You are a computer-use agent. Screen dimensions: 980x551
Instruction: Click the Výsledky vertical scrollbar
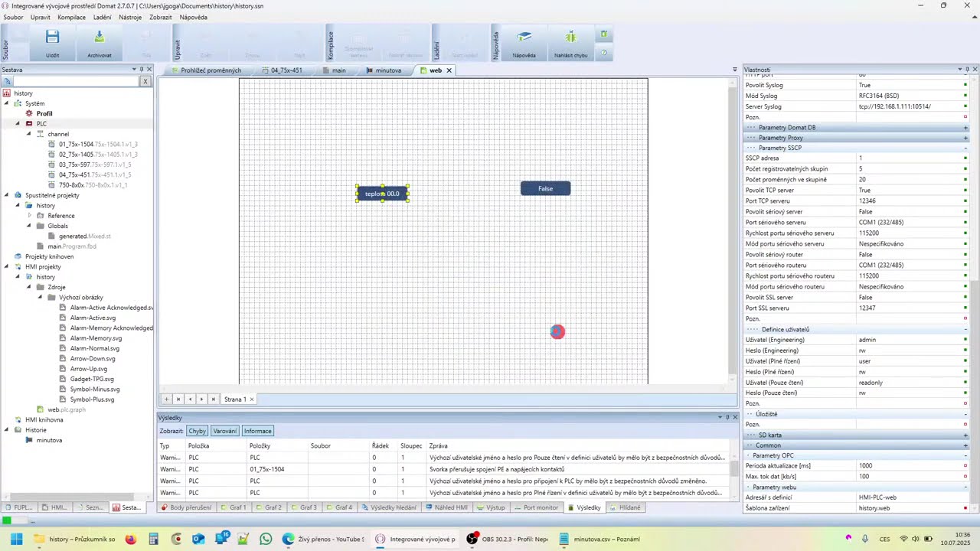[735, 471]
